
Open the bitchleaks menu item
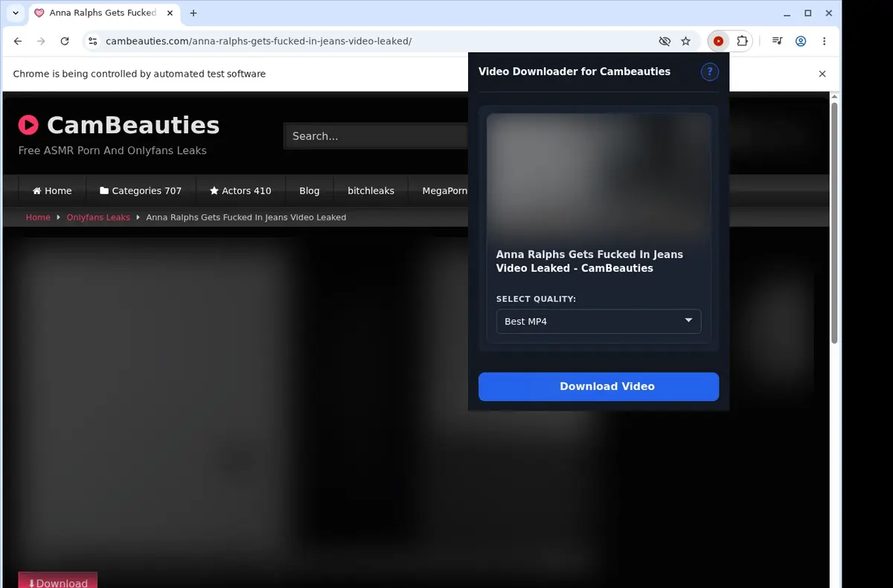[x=371, y=191]
